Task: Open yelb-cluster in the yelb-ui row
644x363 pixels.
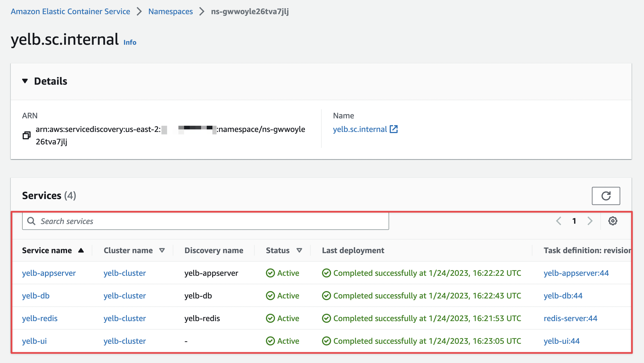Action: coord(125,341)
